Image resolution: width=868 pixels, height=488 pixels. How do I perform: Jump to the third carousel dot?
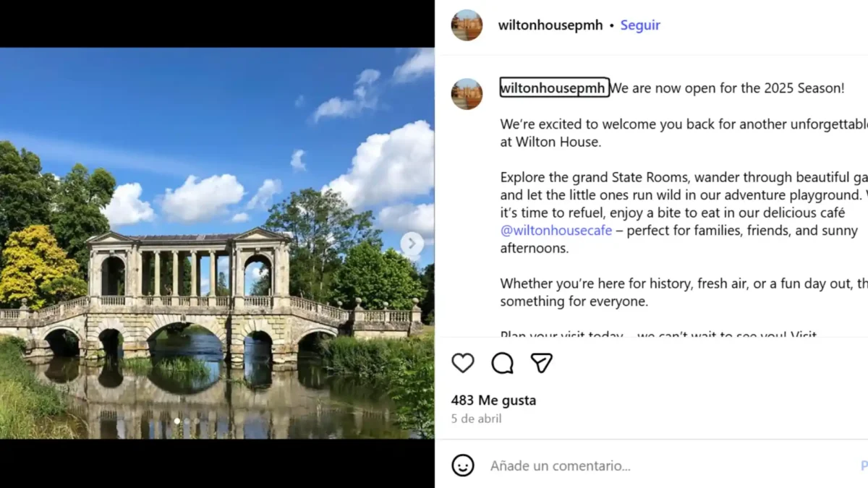pos(195,421)
